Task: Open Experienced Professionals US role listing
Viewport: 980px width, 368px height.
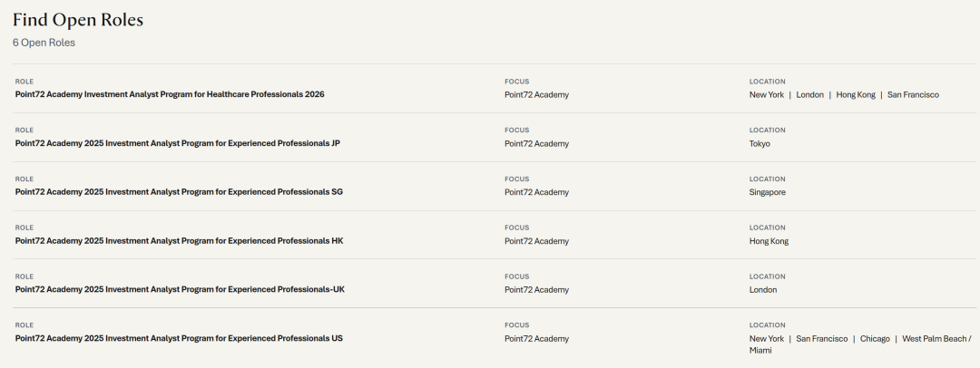Action: click(179, 338)
